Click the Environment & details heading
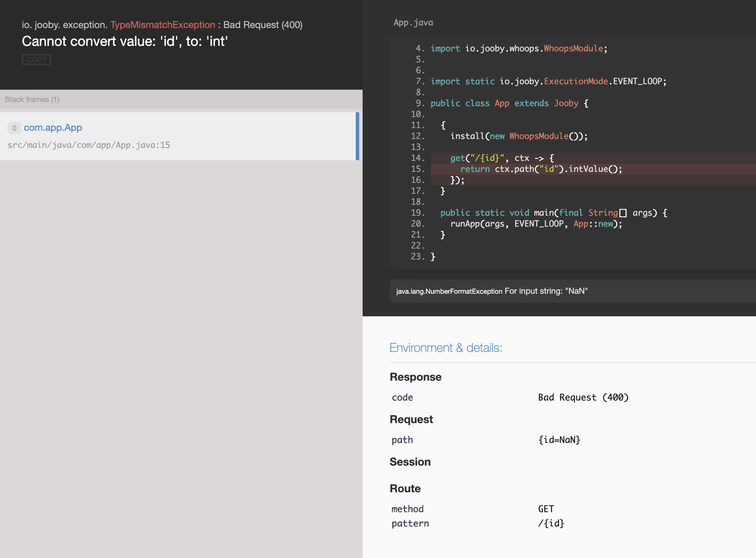This screenshot has width=756, height=558. pos(446,348)
